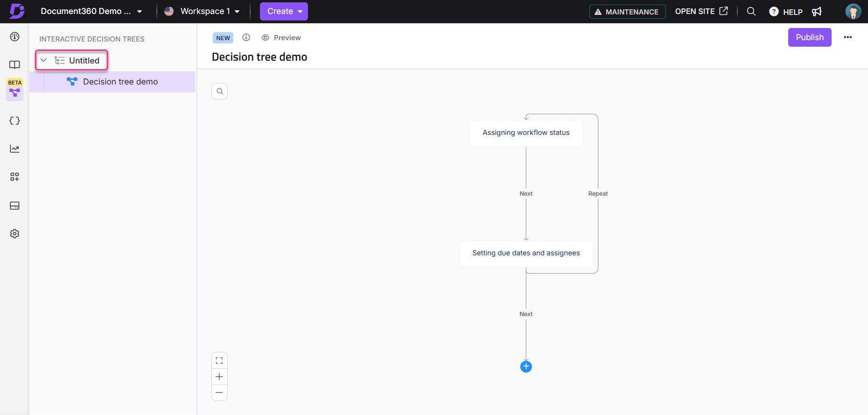The height and width of the screenshot is (415, 868).
Task: Click the Next label below Assigning workflow status
Action: pyautogui.click(x=526, y=194)
